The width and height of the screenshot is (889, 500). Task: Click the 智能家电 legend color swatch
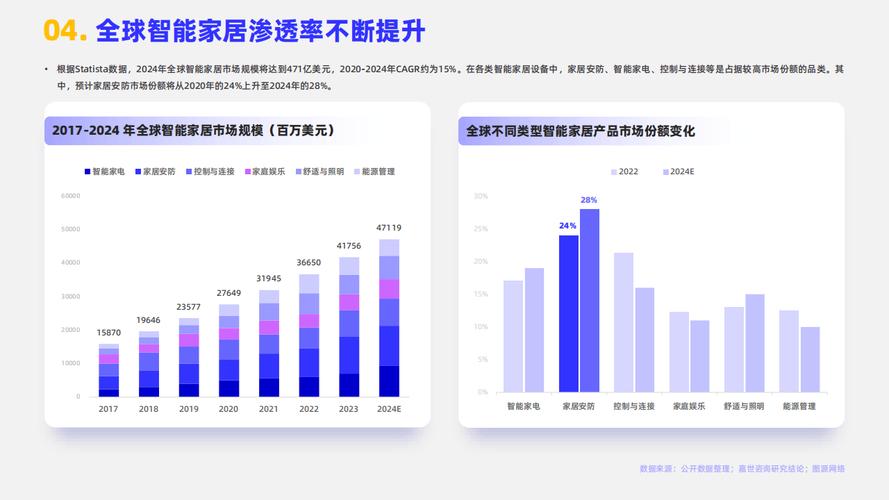point(87,172)
